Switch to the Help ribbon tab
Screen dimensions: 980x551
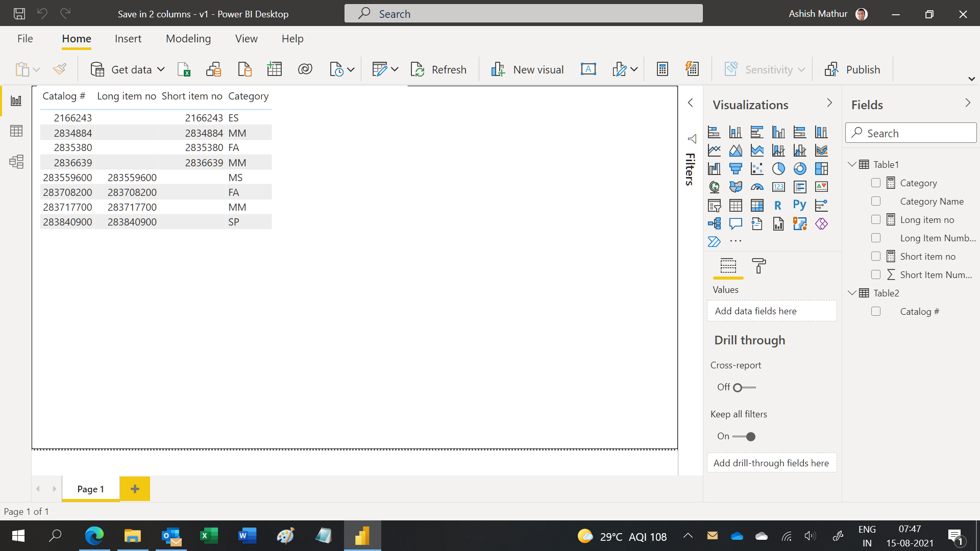(x=292, y=39)
